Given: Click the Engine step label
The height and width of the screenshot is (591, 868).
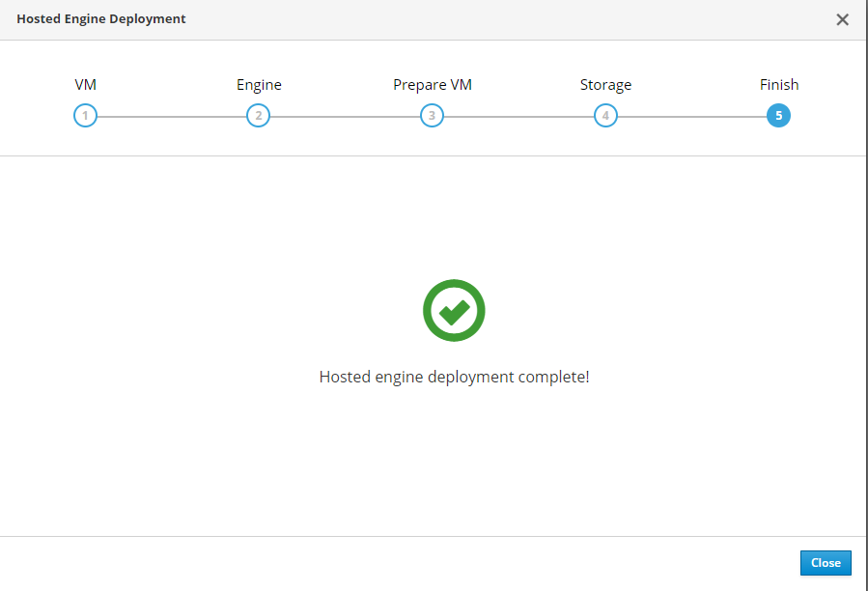Looking at the screenshot, I should (259, 85).
